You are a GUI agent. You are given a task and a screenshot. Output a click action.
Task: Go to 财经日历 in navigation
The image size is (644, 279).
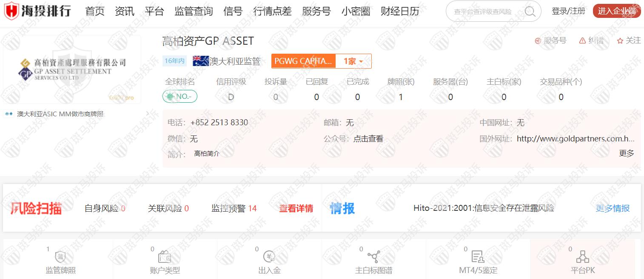[400, 12]
